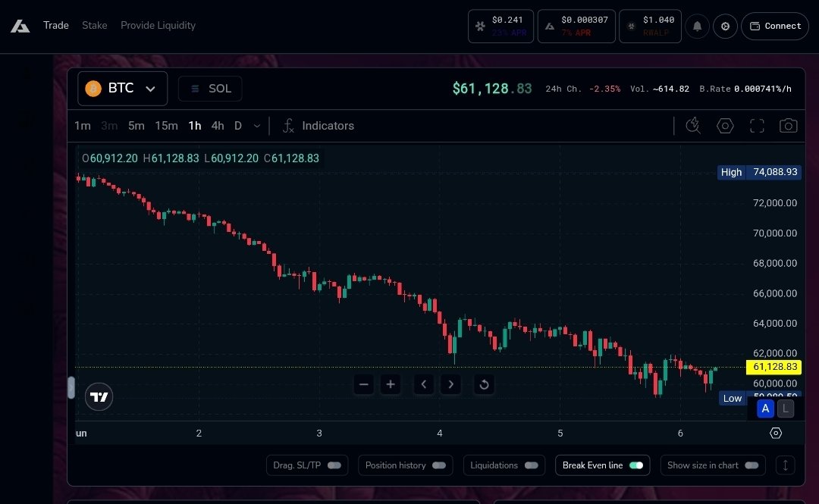Take a chart snapshot with camera icon

click(x=788, y=126)
